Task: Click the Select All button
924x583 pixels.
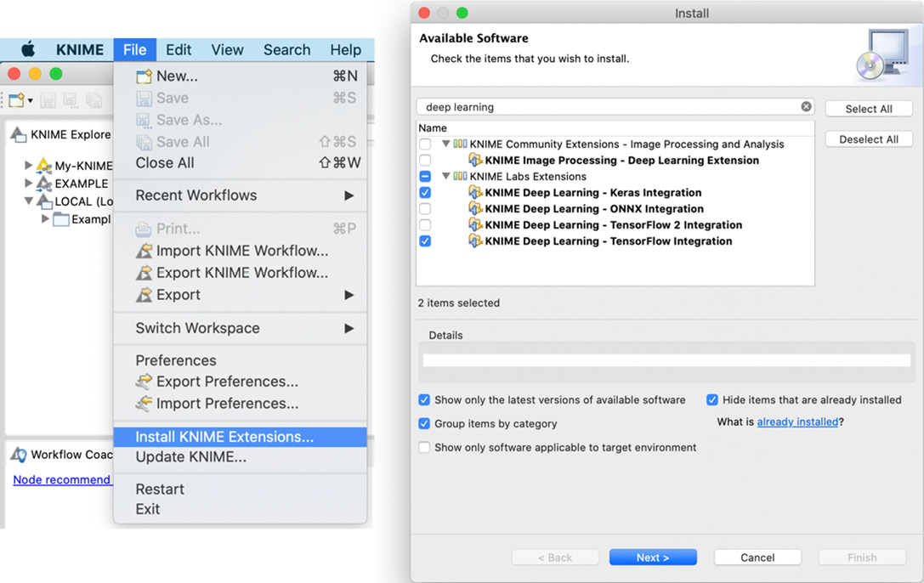Action: pos(869,109)
